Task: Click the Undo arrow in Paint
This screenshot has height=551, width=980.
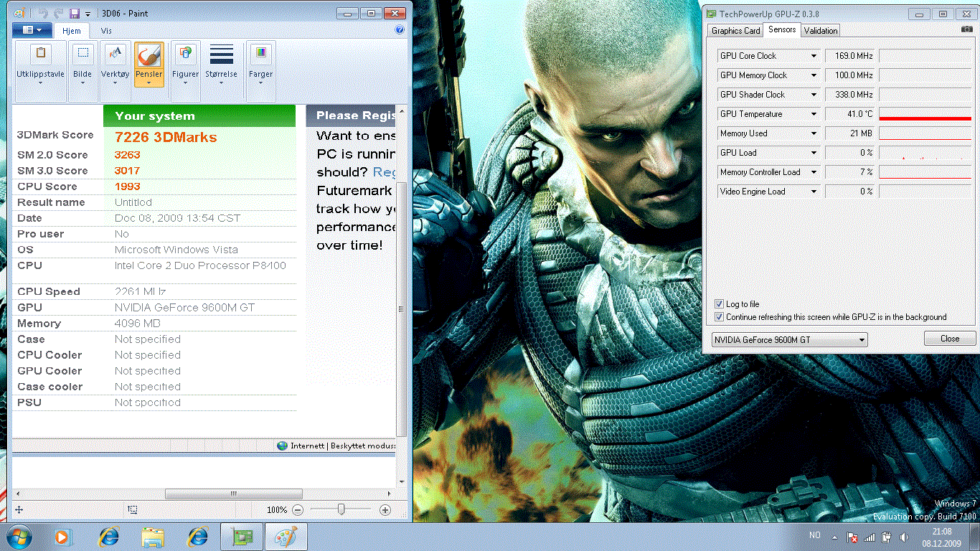Action: pos(42,13)
